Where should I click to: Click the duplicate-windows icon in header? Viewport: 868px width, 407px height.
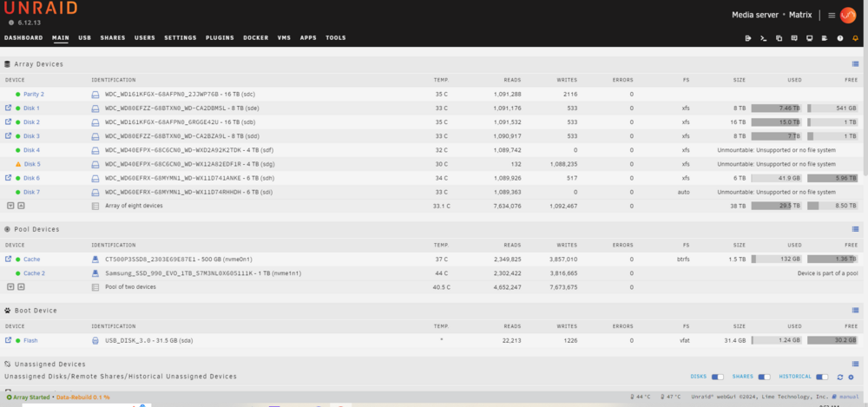(x=779, y=38)
